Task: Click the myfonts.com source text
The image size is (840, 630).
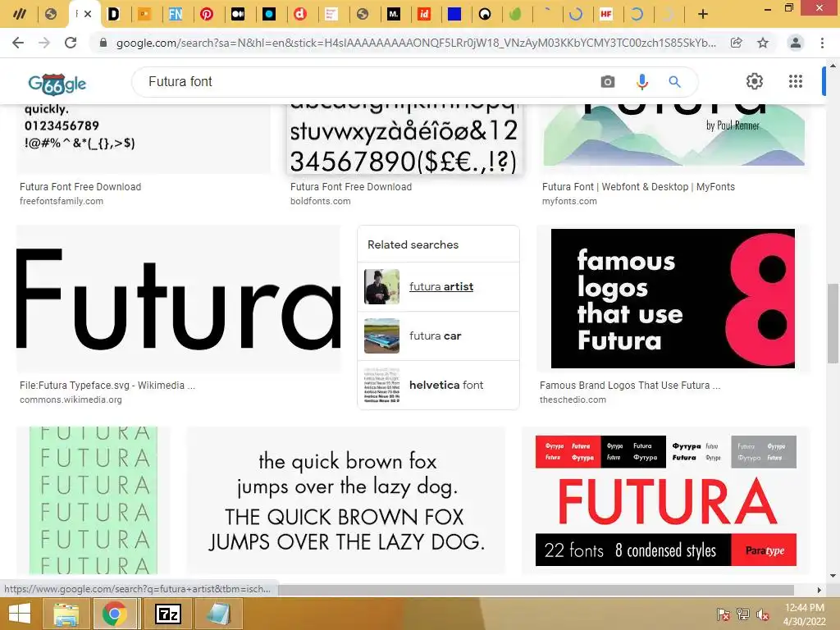Action: 569,202
